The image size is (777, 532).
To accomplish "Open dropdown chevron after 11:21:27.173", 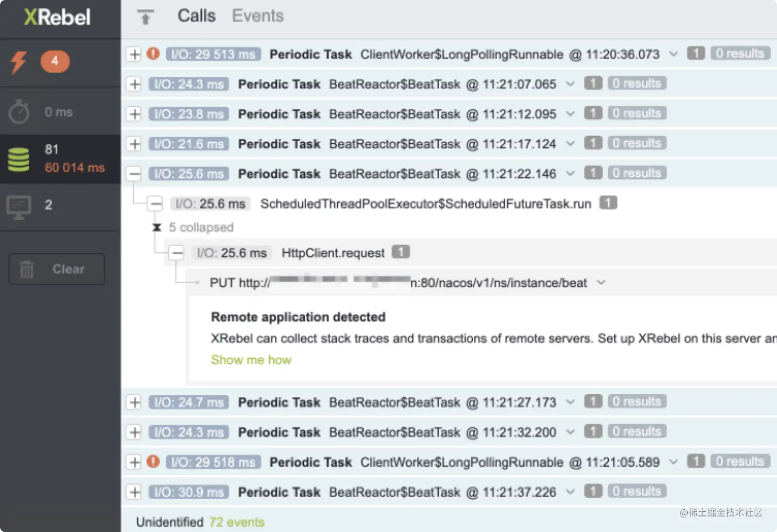I will pyautogui.click(x=570, y=402).
